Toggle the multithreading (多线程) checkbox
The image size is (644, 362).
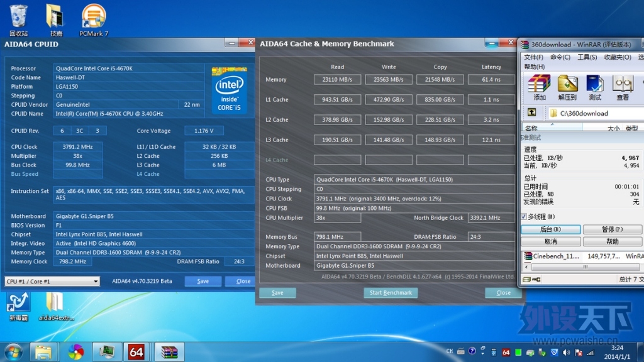524,216
